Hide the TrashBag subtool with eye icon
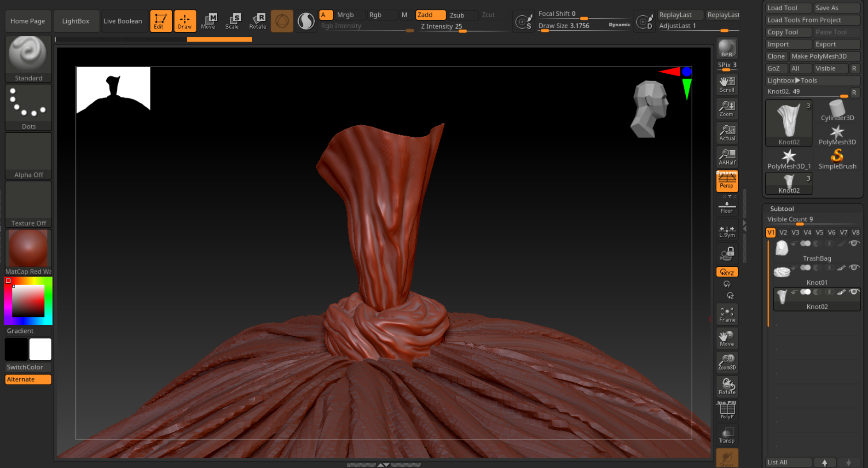This screenshot has height=468, width=868. [854, 243]
